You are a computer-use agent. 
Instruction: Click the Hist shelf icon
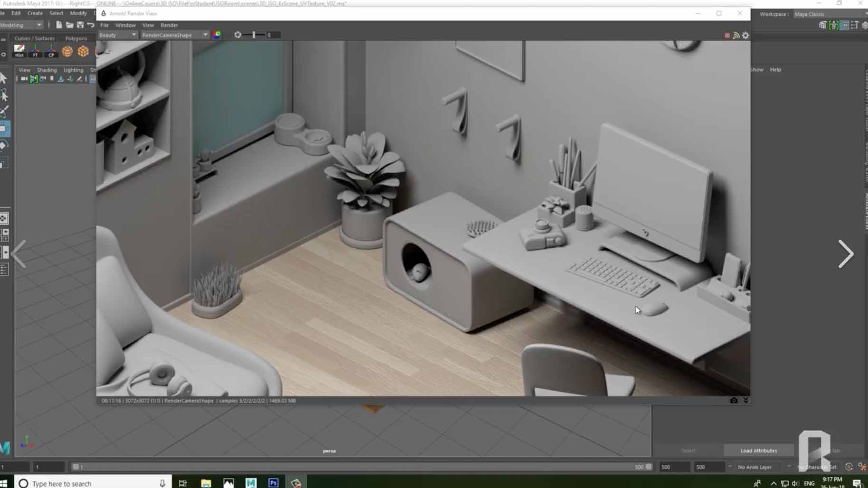(19, 51)
